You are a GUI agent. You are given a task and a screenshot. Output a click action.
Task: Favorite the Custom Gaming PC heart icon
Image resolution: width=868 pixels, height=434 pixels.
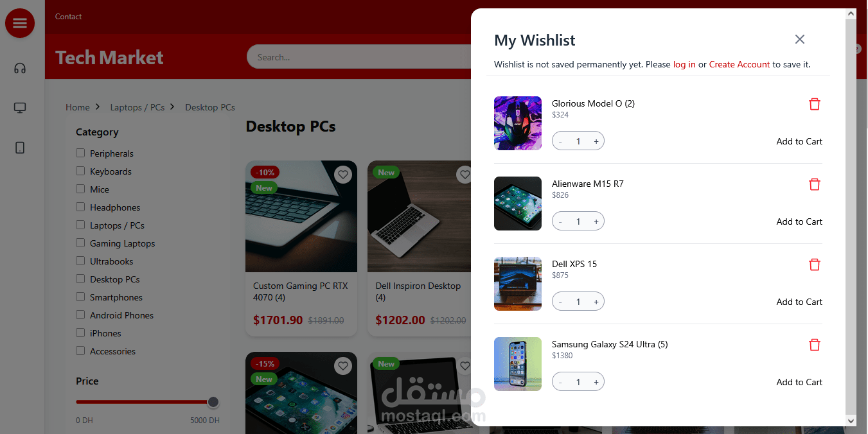click(343, 174)
